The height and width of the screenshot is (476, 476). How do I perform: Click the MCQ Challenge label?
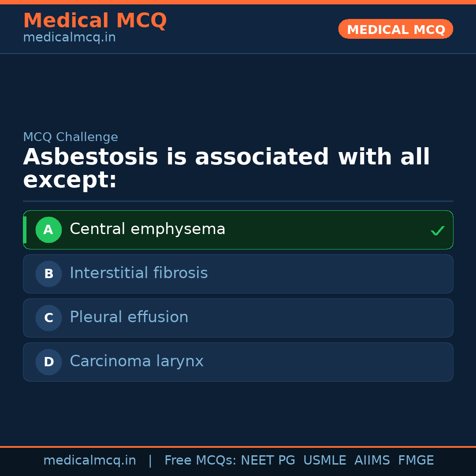tap(71, 137)
